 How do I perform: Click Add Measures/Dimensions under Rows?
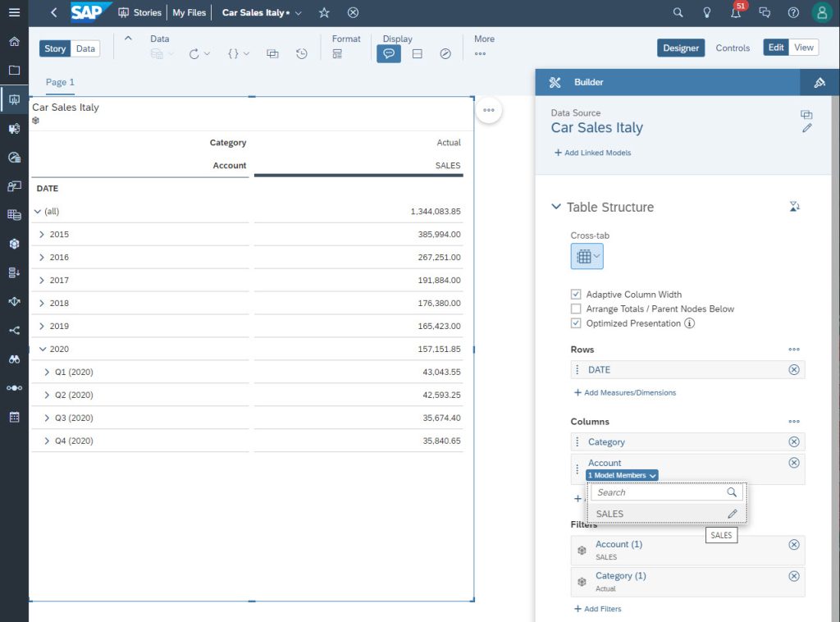tap(624, 393)
